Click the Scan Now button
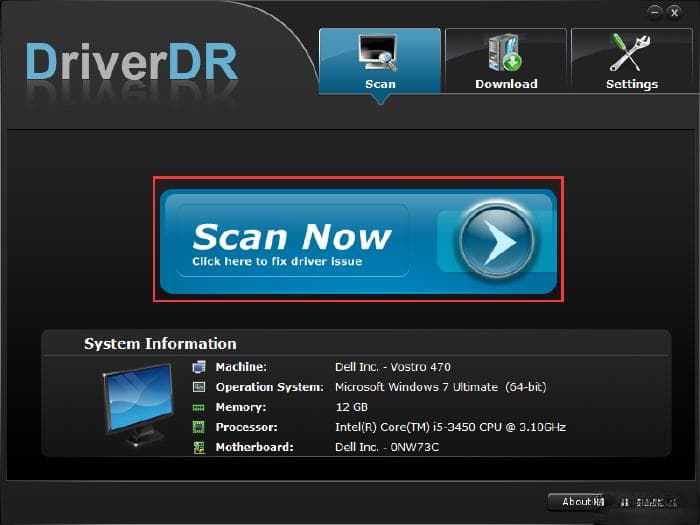Viewport: 700px width, 525px height. [358, 241]
